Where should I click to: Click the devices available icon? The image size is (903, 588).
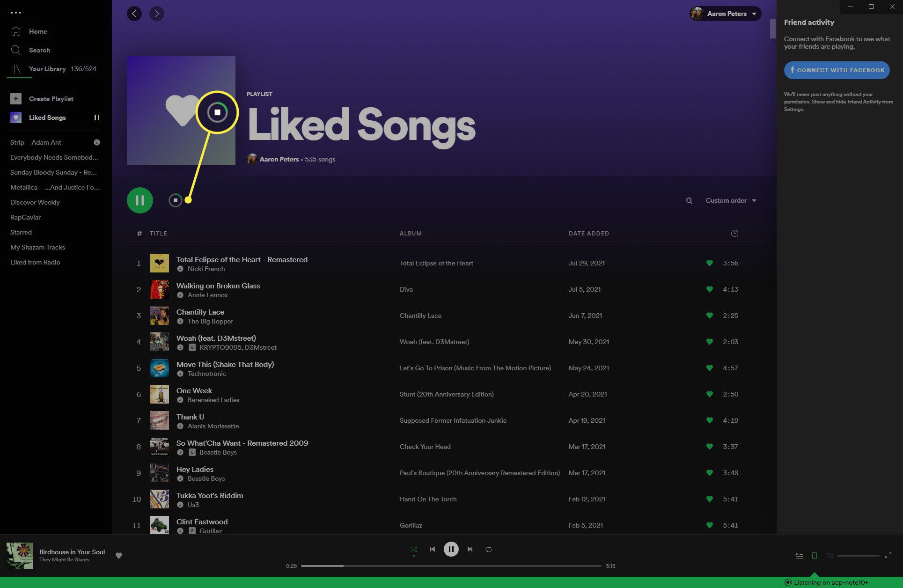[814, 556]
